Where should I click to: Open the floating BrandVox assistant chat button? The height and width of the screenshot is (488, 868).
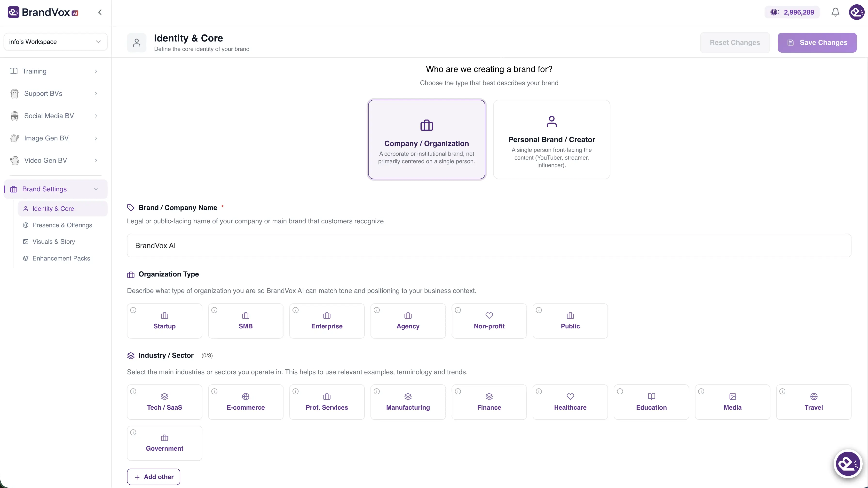coord(848,464)
